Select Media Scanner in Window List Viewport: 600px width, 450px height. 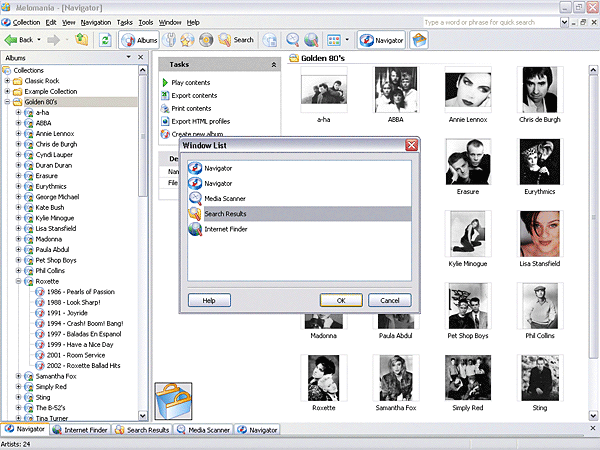coord(224,198)
